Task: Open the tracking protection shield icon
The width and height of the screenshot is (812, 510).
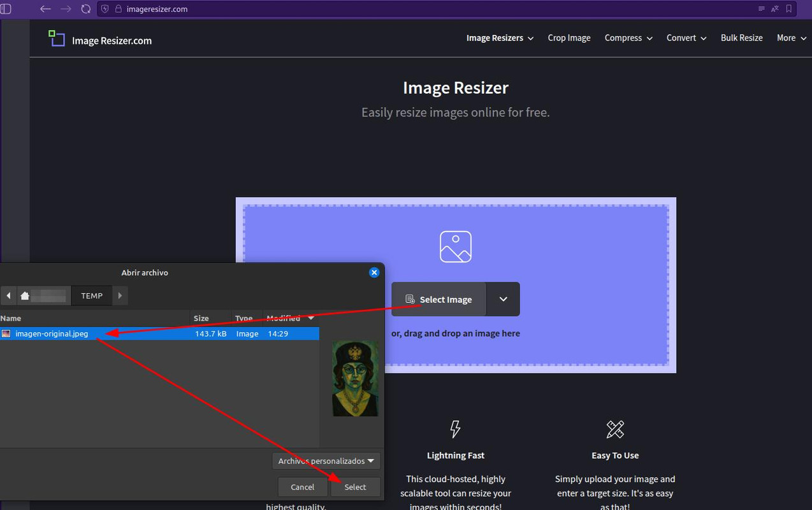Action: (x=105, y=9)
